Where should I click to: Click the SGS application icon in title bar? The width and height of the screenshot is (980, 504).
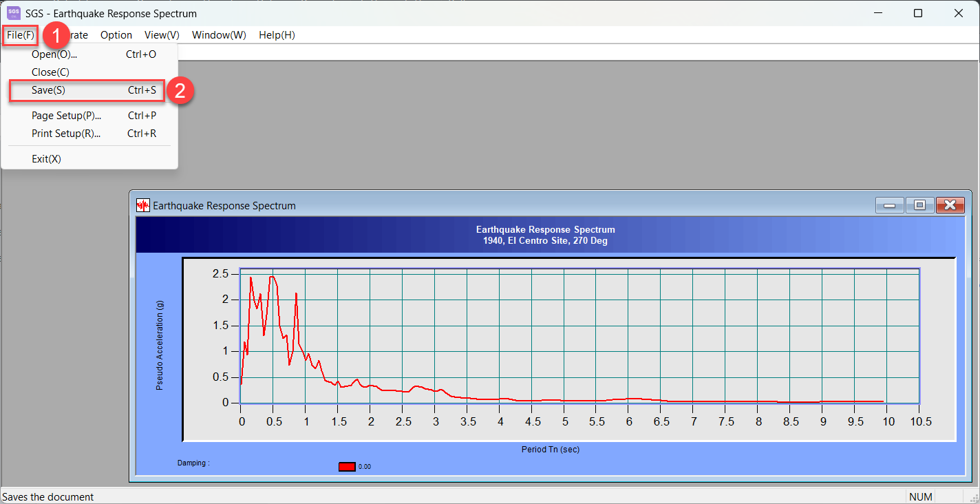(14, 12)
